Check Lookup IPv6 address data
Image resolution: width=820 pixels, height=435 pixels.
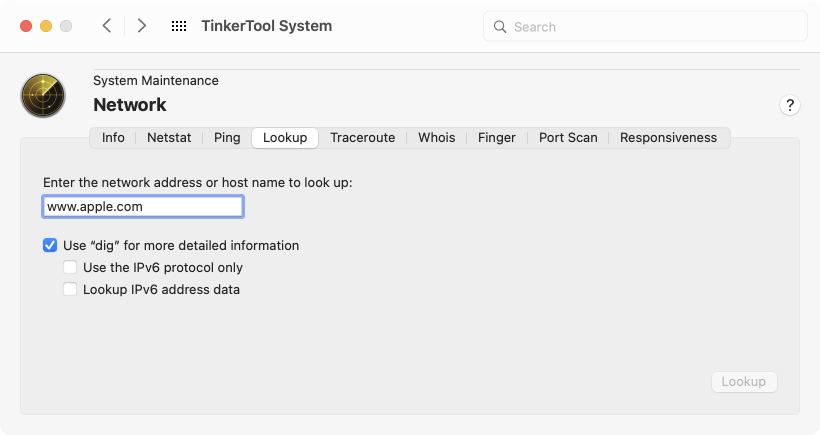click(70, 289)
